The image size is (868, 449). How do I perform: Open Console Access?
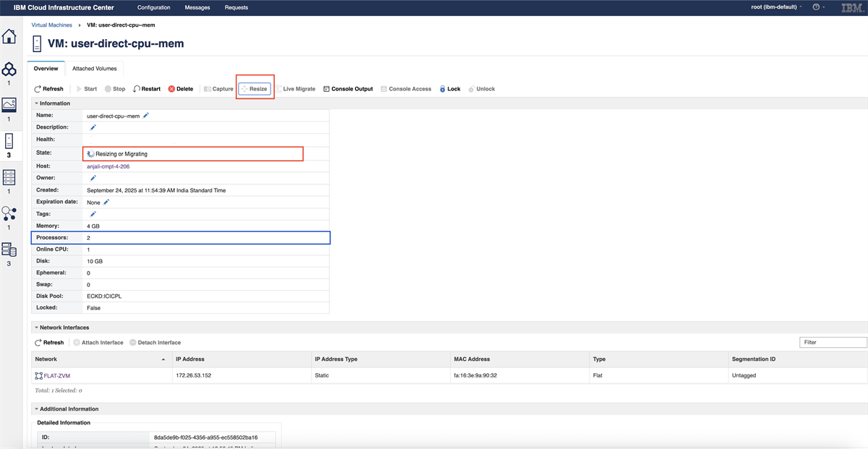[x=406, y=89]
